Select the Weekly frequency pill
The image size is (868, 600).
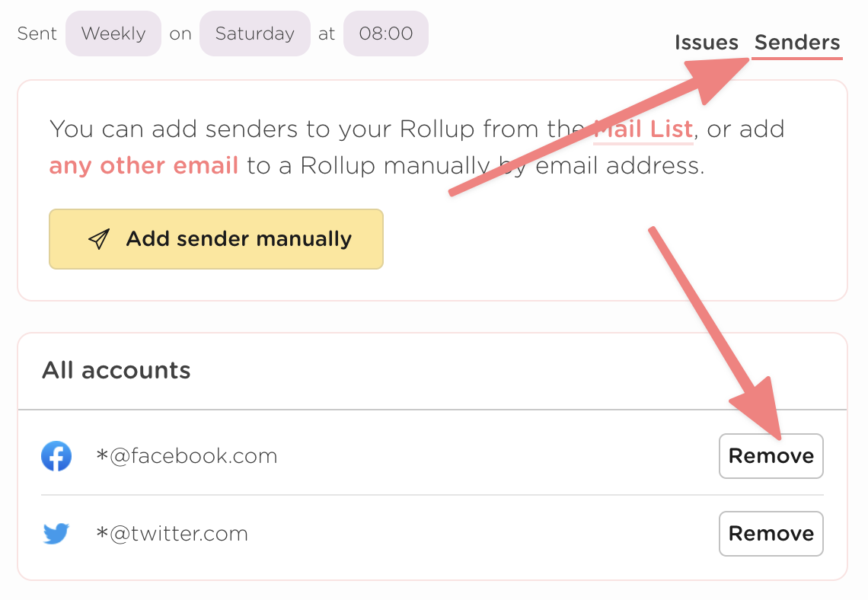(x=113, y=34)
